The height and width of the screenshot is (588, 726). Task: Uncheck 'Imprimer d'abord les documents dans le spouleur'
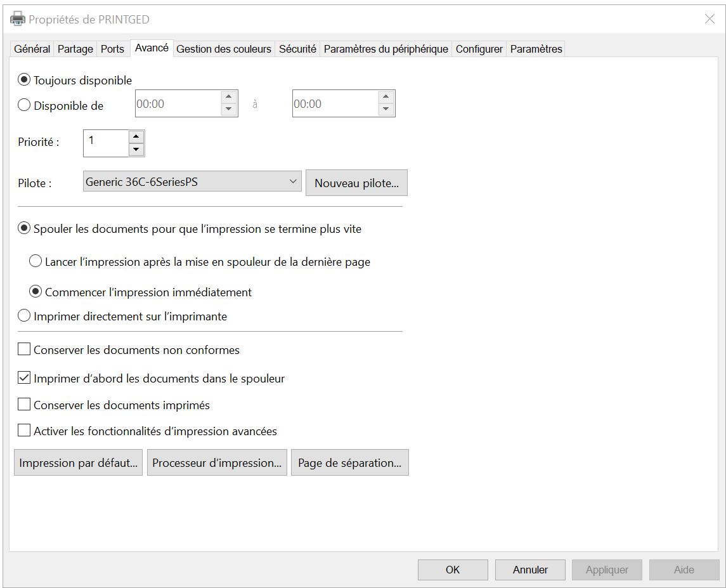click(x=24, y=379)
